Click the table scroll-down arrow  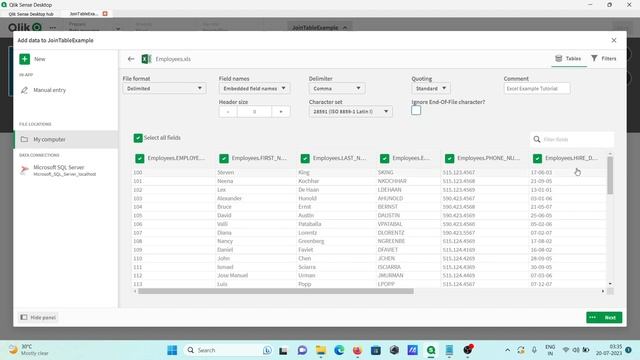coord(610,283)
